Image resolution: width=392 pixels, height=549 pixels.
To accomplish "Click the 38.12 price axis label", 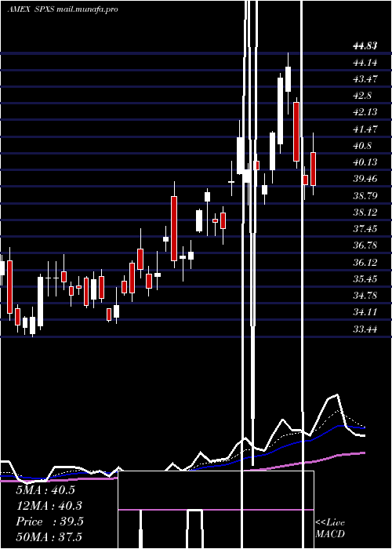I will [x=365, y=213].
